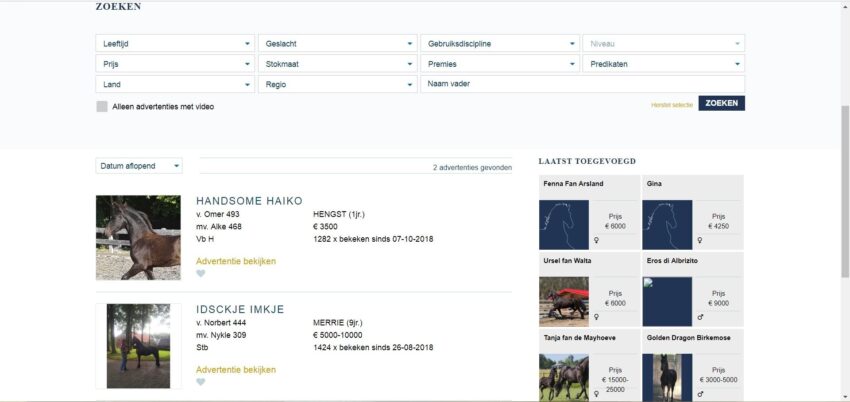The height and width of the screenshot is (402, 850).
Task: Click the Naam vader input field
Action: click(x=583, y=84)
